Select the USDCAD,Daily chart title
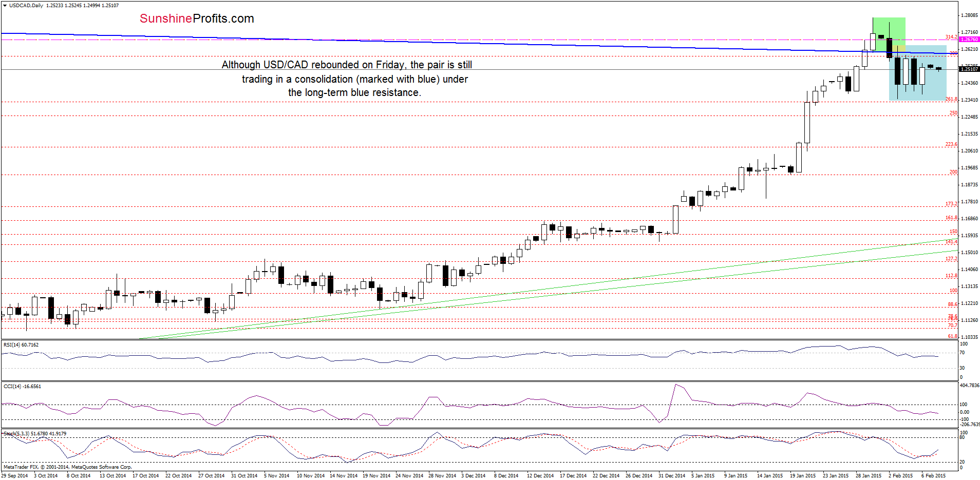This screenshot has width=980, height=480. [x=26, y=6]
